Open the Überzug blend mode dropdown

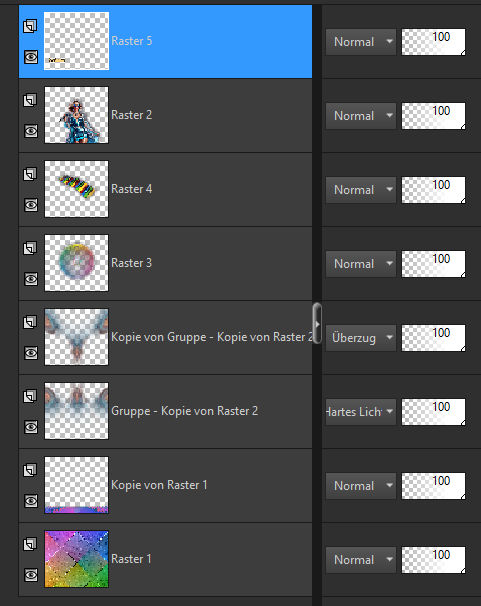pos(361,338)
